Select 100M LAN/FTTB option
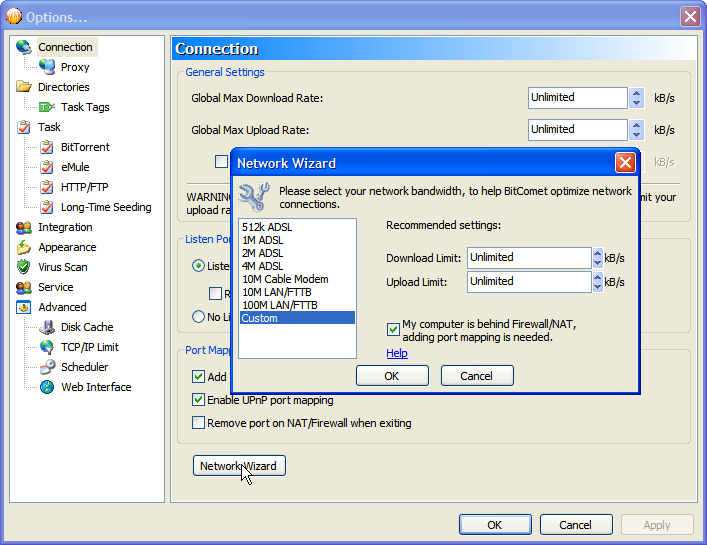Screen dimensions: 707x545 coord(297,305)
